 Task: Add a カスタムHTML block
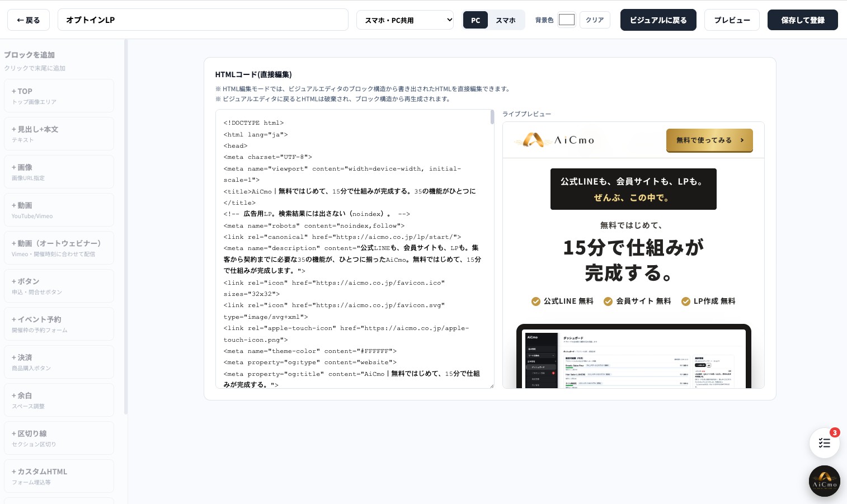(x=59, y=476)
